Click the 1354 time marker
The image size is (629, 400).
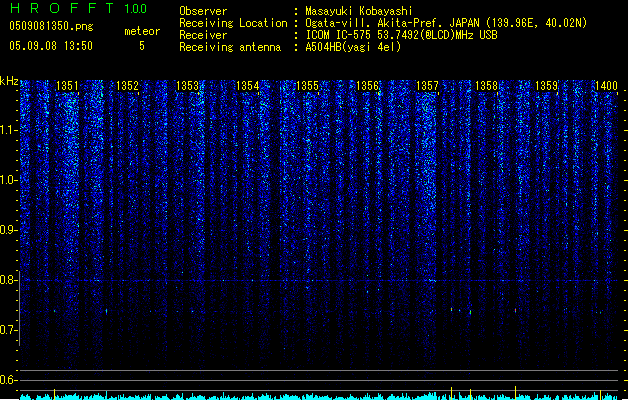pos(248,86)
